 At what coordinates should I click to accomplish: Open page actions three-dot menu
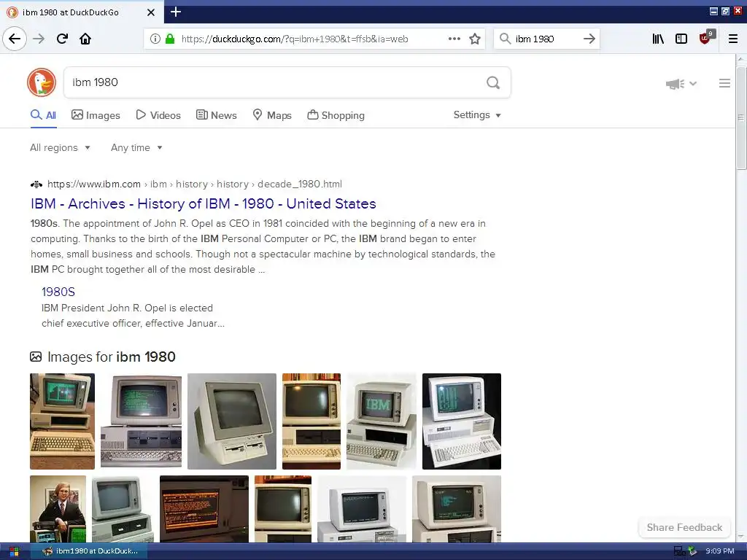[x=454, y=39]
